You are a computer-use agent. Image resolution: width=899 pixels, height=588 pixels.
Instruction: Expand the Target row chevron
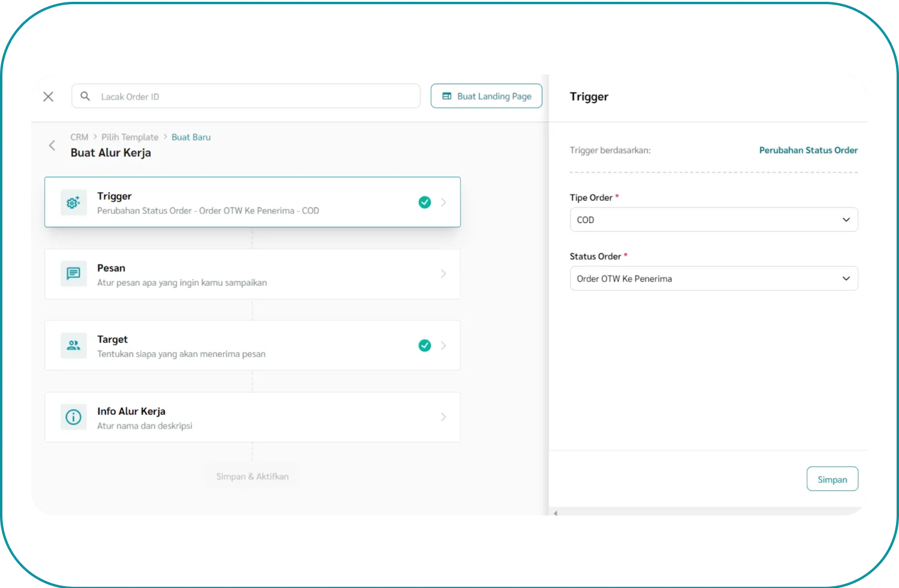click(x=444, y=345)
